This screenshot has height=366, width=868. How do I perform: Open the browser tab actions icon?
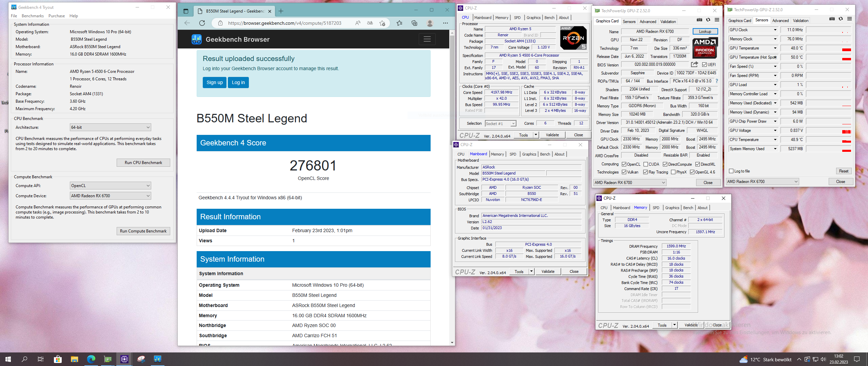click(185, 11)
